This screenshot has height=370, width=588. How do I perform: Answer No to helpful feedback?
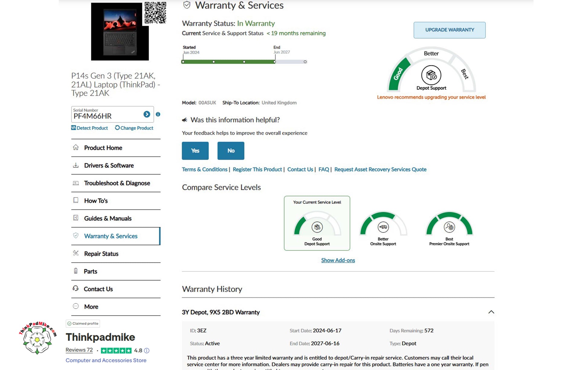231,151
